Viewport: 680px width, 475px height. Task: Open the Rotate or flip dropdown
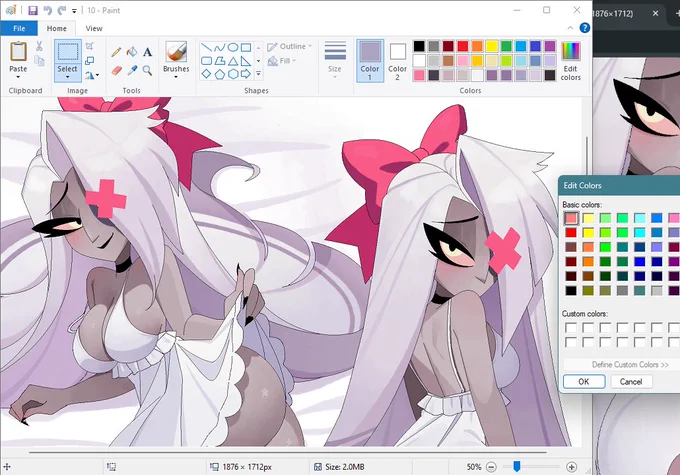coord(92,75)
